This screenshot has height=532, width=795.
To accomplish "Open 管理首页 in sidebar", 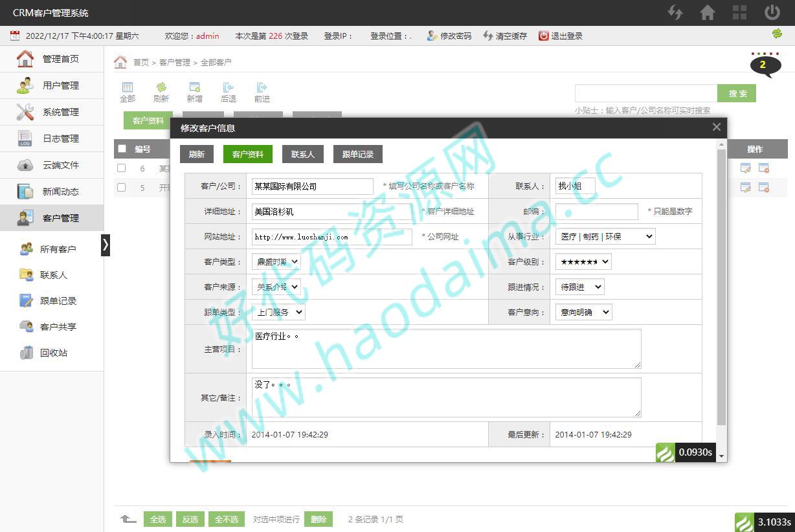I will (x=52, y=59).
